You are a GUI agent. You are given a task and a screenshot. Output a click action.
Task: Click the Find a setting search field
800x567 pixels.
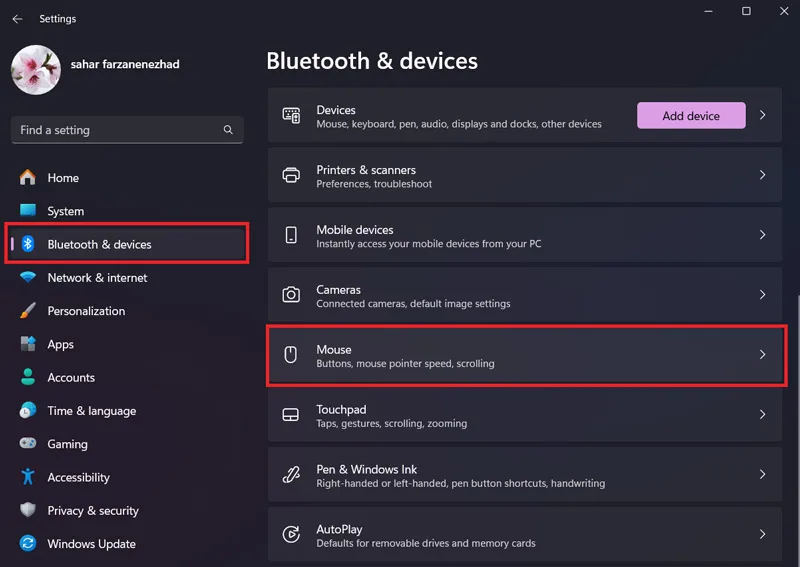127,130
